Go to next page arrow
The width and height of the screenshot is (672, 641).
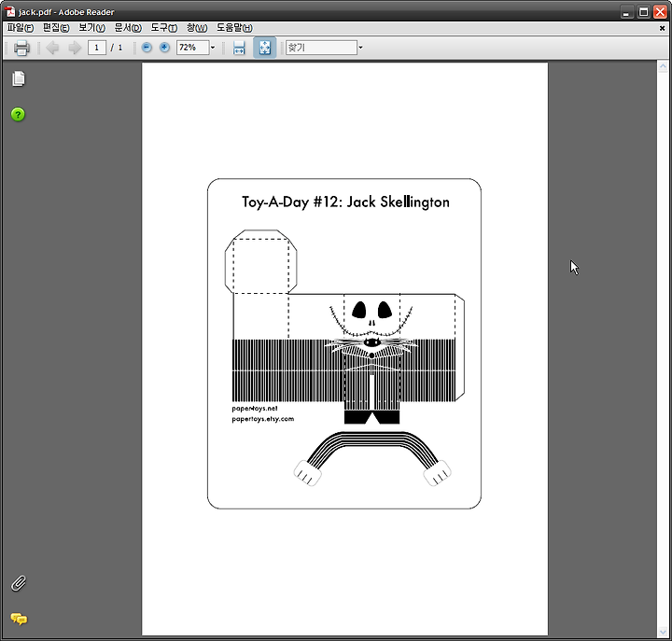pos(75,48)
